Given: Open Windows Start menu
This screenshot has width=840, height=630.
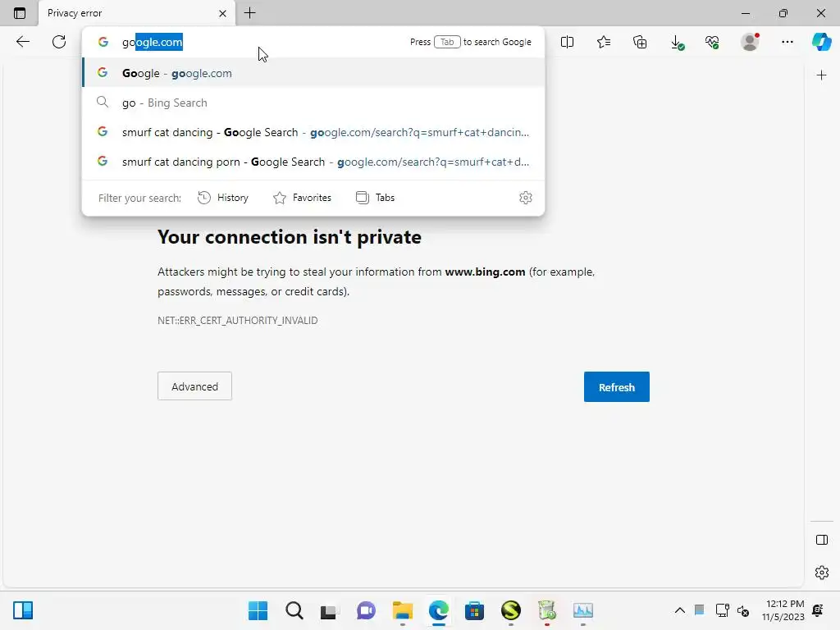Looking at the screenshot, I should coord(258,610).
